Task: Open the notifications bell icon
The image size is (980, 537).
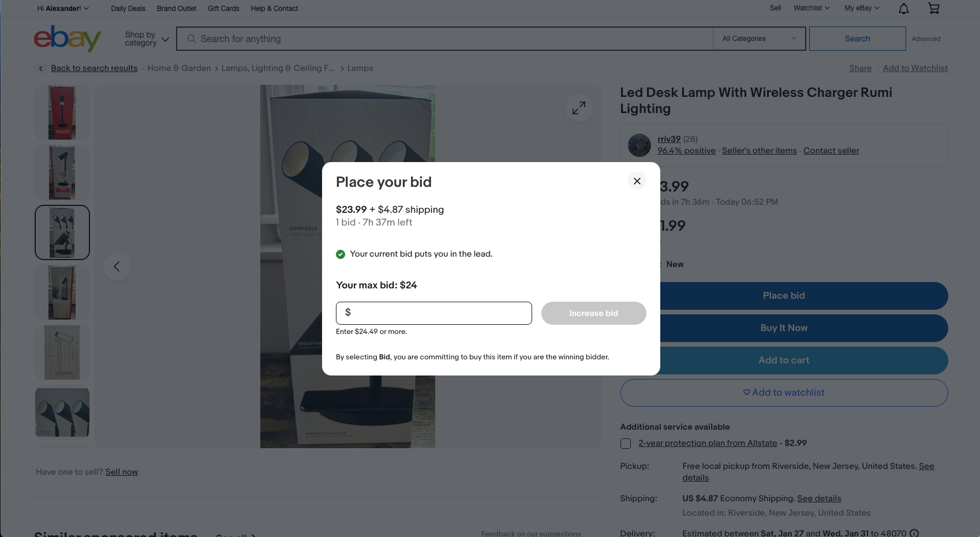Action: [904, 9]
